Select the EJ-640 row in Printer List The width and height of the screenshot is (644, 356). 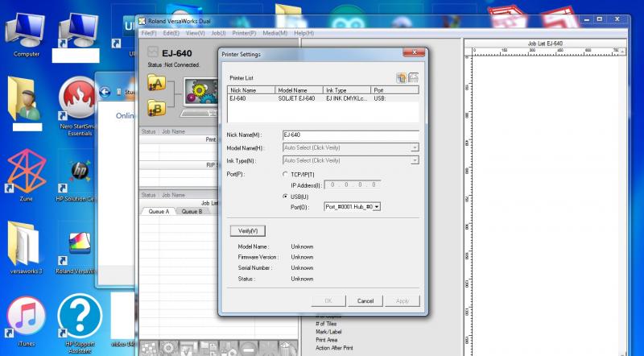tap(323, 98)
